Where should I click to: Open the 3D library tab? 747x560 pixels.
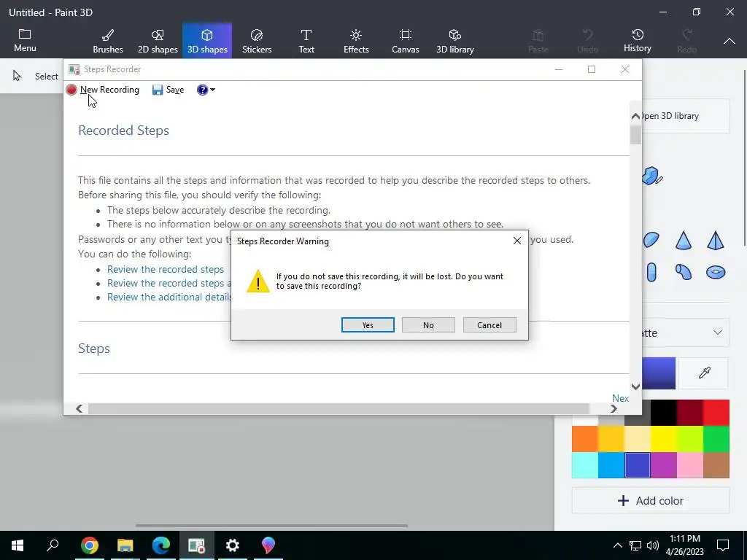click(x=455, y=41)
